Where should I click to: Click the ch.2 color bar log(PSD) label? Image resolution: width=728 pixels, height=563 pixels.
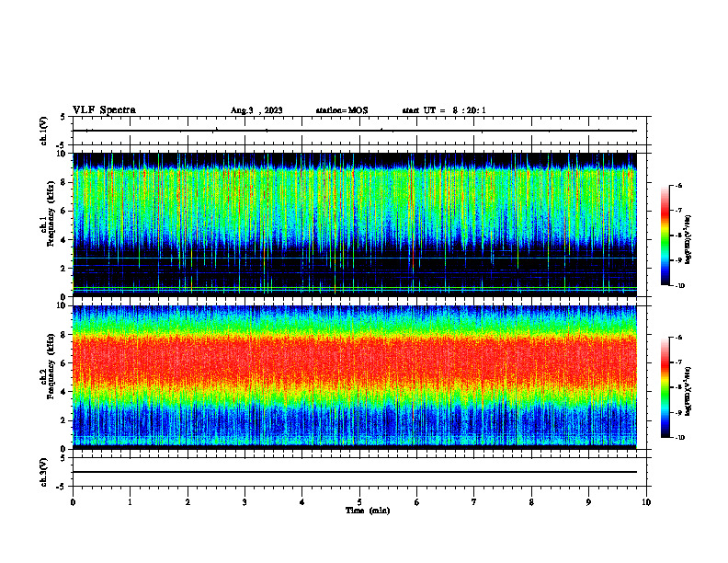pos(688,391)
